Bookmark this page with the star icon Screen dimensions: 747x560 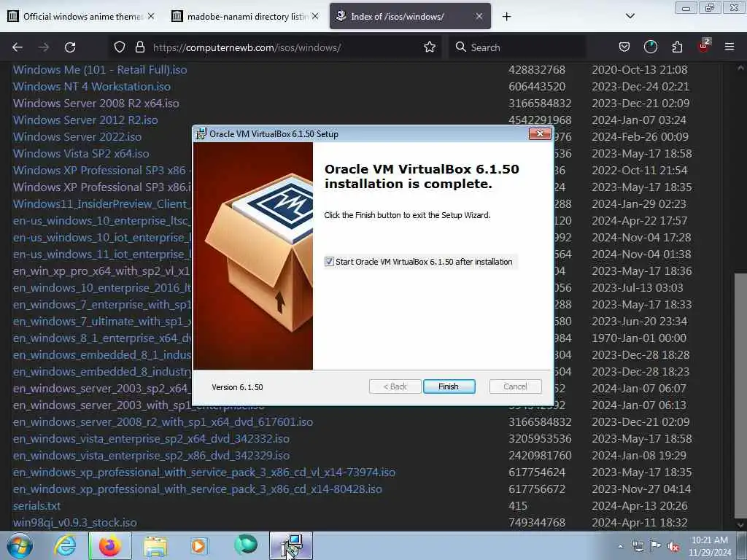pyautogui.click(x=430, y=47)
